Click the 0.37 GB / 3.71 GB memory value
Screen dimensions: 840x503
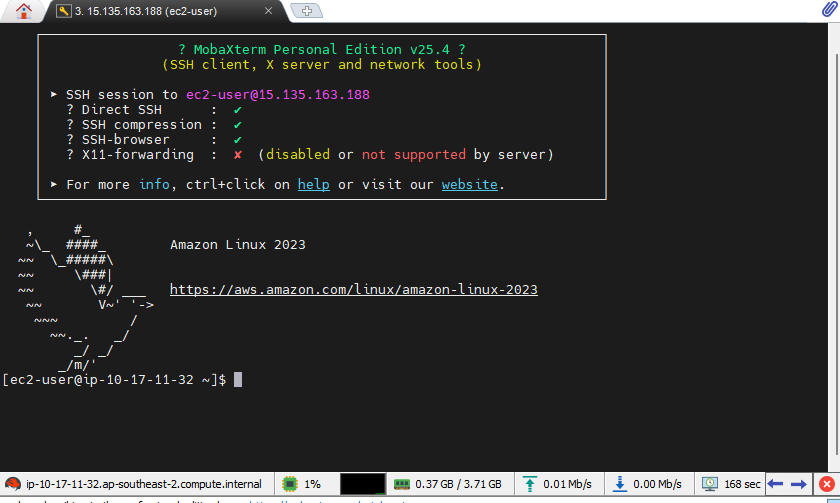pyautogui.click(x=458, y=484)
